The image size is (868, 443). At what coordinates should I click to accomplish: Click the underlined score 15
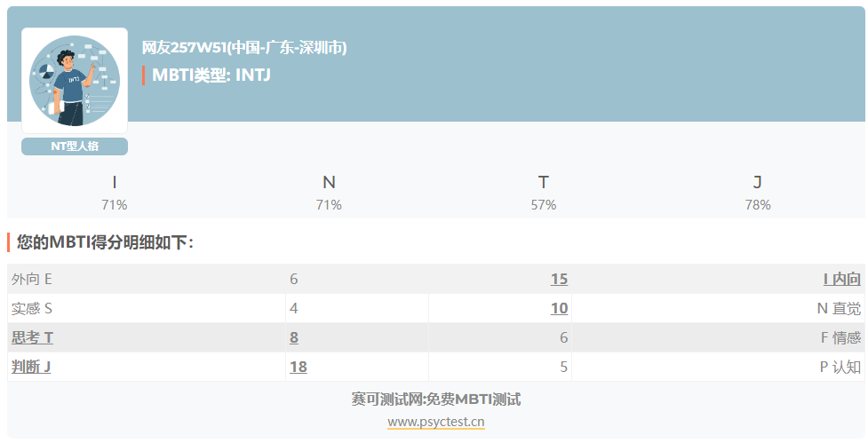[x=559, y=279]
